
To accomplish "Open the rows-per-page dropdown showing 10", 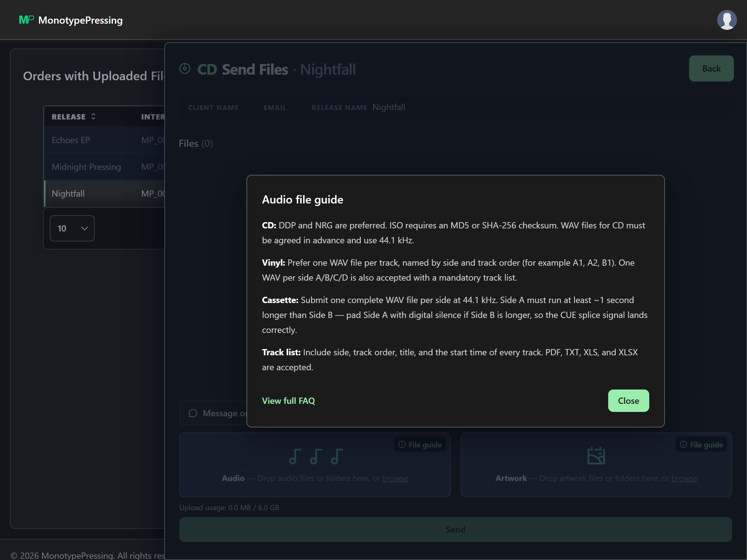I will [x=72, y=228].
